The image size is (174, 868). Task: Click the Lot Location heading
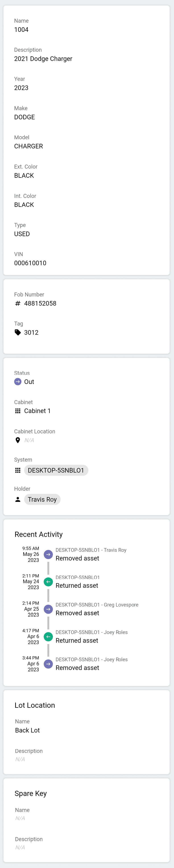click(35, 705)
